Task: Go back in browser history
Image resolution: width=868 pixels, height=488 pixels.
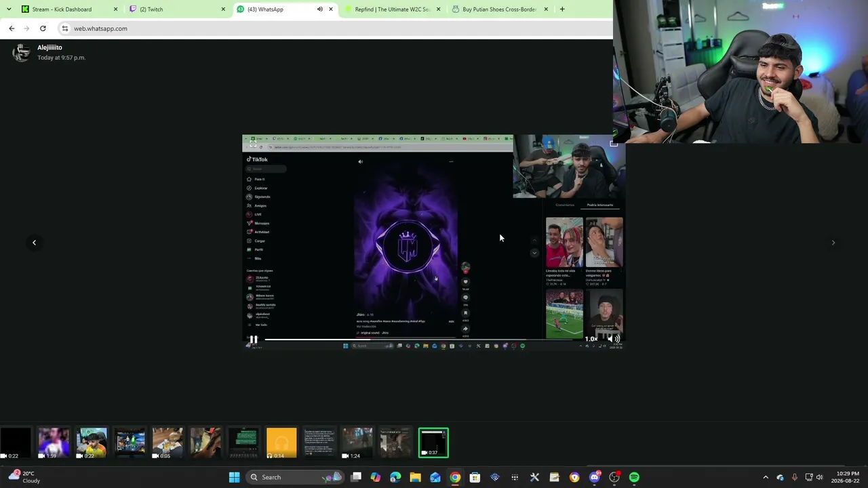Action: pyautogui.click(x=12, y=28)
